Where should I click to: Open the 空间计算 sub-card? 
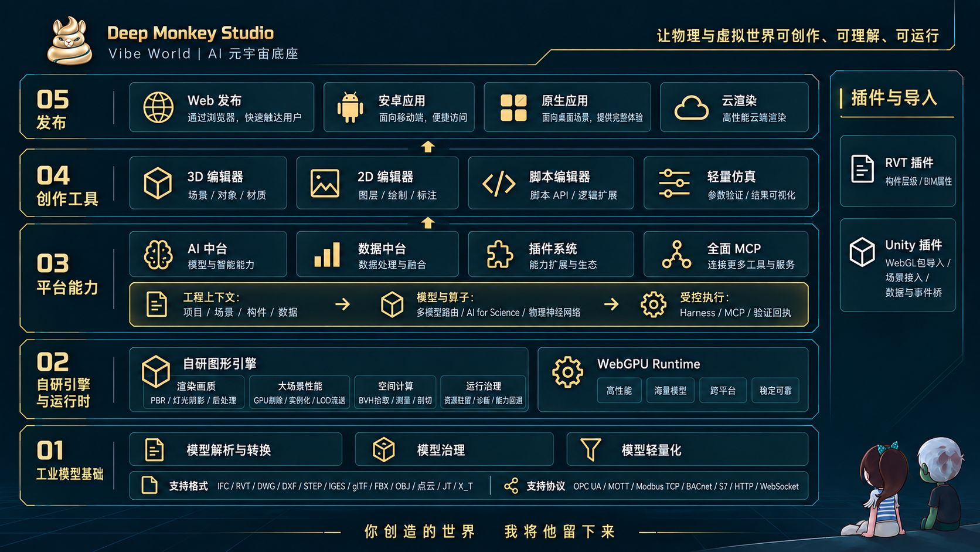point(395,392)
